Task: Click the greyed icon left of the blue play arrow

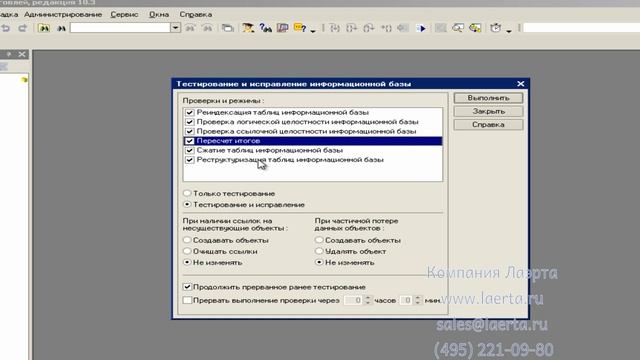Action: 403,28
